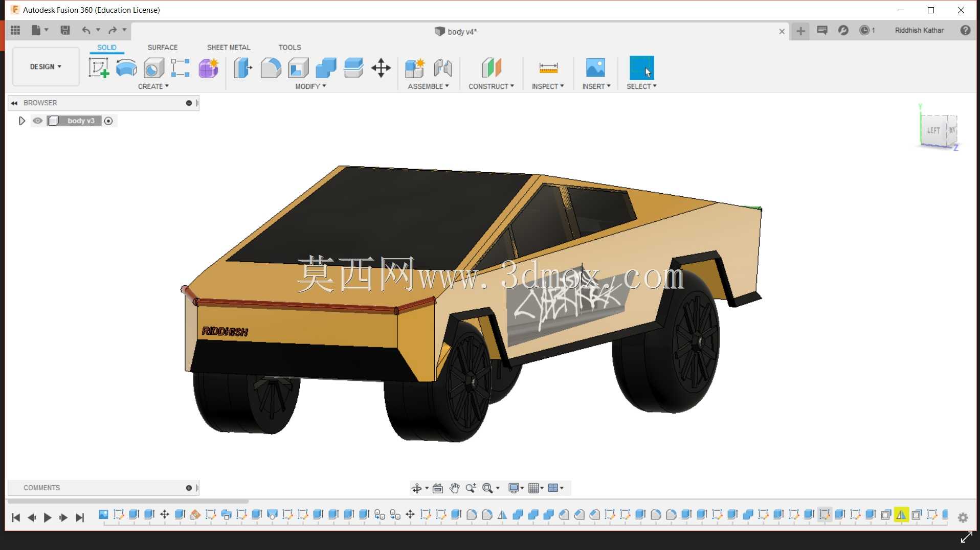Open Display Settings dropdown
980x550 pixels.
pyautogui.click(x=516, y=488)
